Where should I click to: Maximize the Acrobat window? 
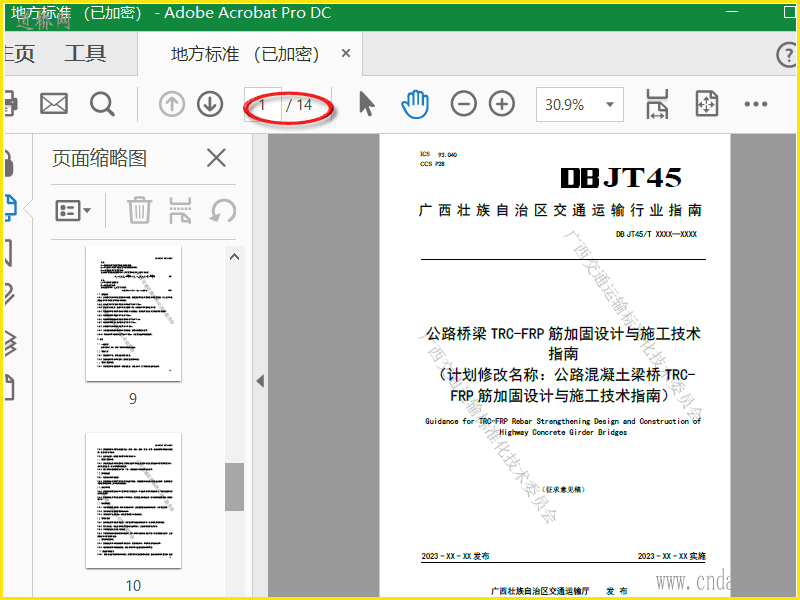pos(789,11)
